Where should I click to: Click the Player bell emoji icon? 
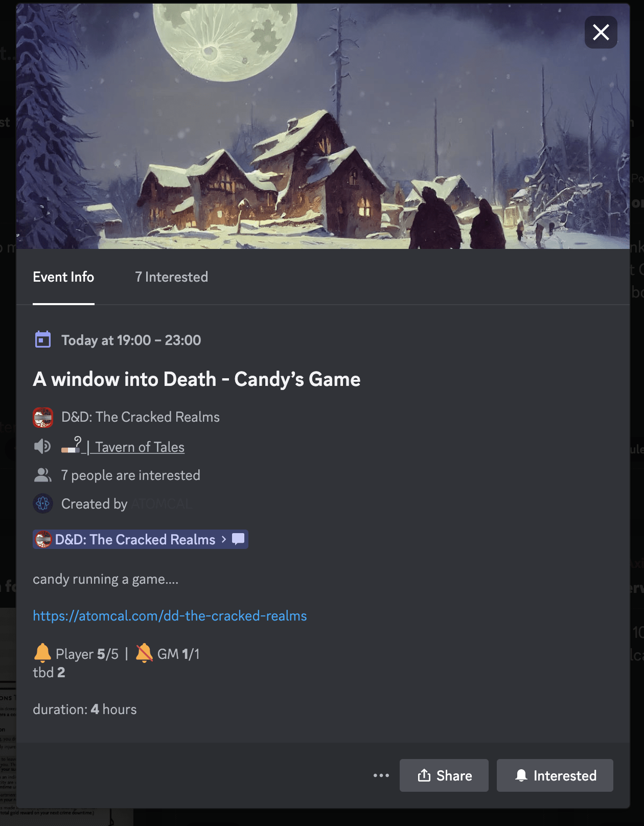(x=42, y=653)
